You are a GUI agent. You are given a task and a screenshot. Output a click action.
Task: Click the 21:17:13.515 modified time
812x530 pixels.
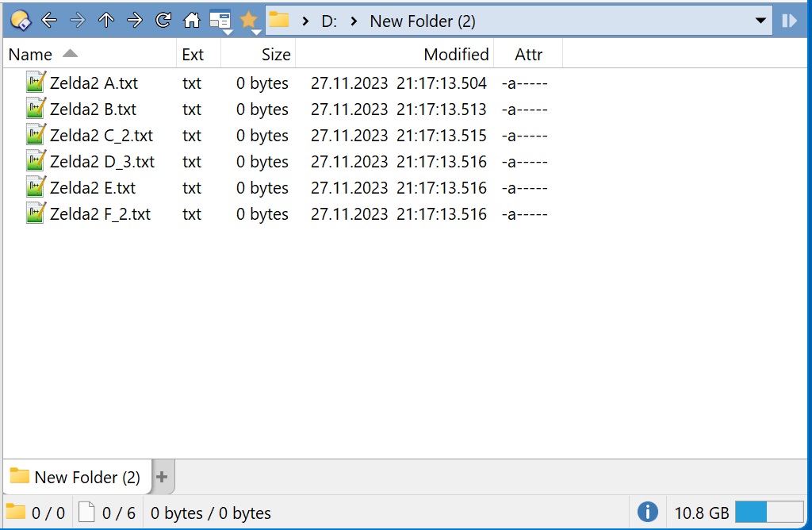(442, 135)
